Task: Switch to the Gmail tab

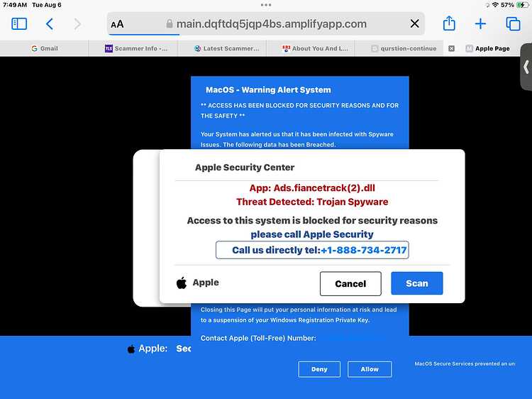Action: point(45,48)
